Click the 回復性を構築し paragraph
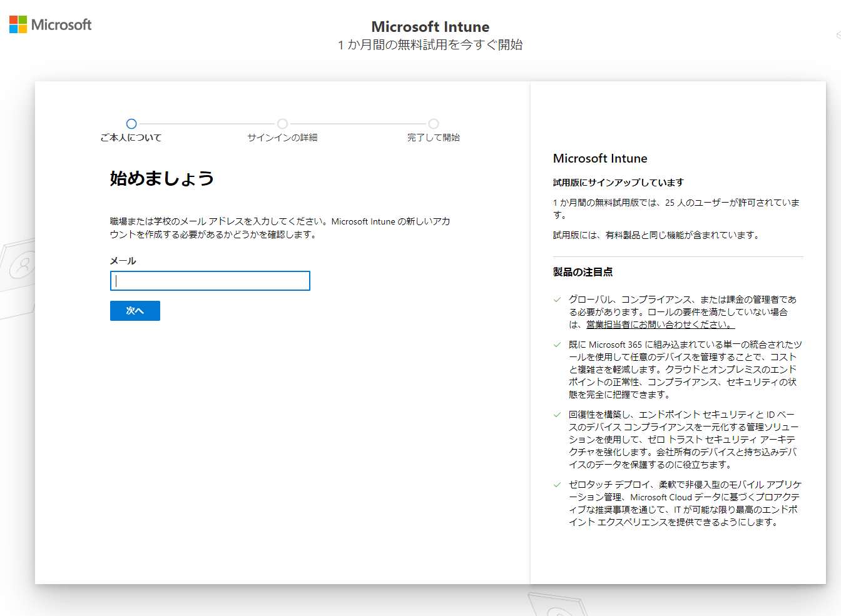This screenshot has height=616, width=841. pyautogui.click(x=683, y=440)
